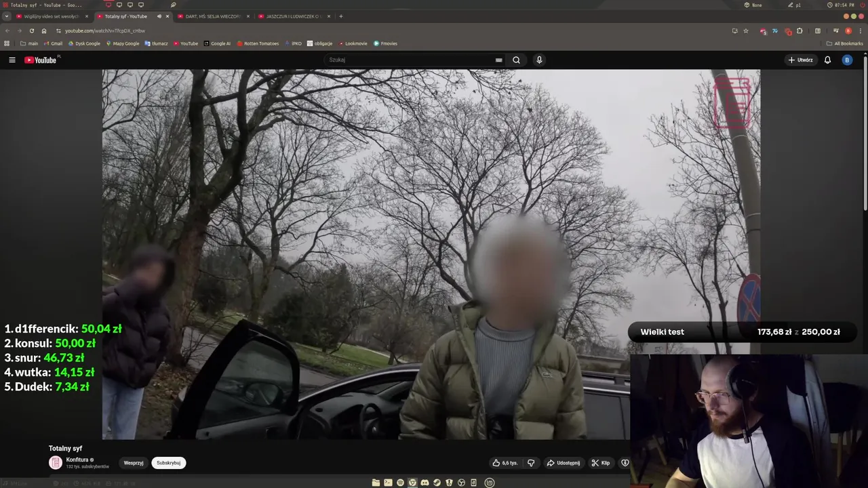Open Dysk Google bookmark
The image size is (868, 488).
[84, 43]
